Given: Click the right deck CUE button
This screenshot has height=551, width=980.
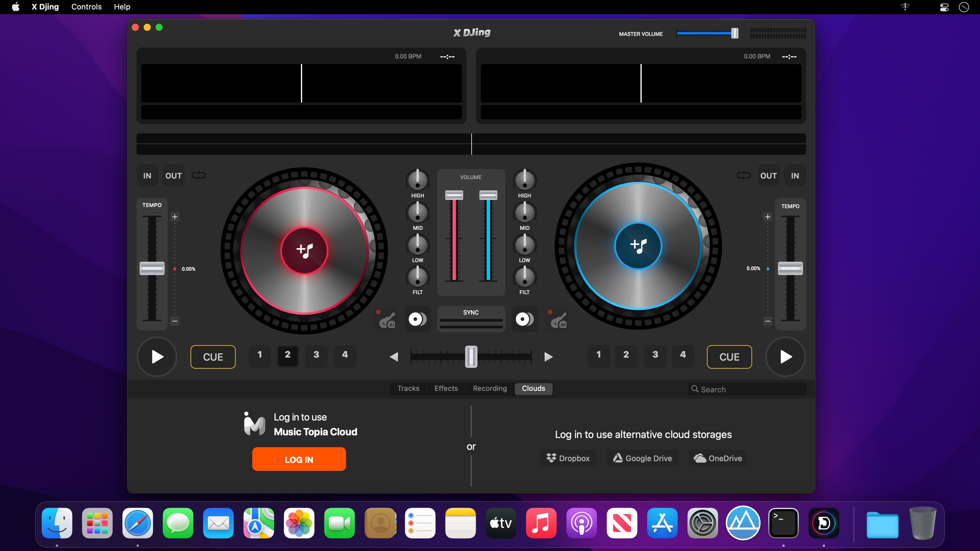Looking at the screenshot, I should coord(729,357).
